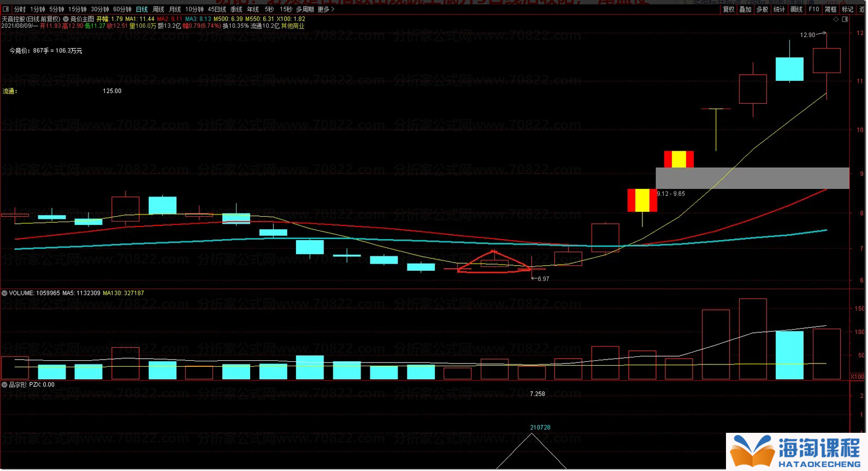This screenshot has height=471, width=868.
Task: Click the upper red-yellow marked candlestick
Action: coord(678,159)
